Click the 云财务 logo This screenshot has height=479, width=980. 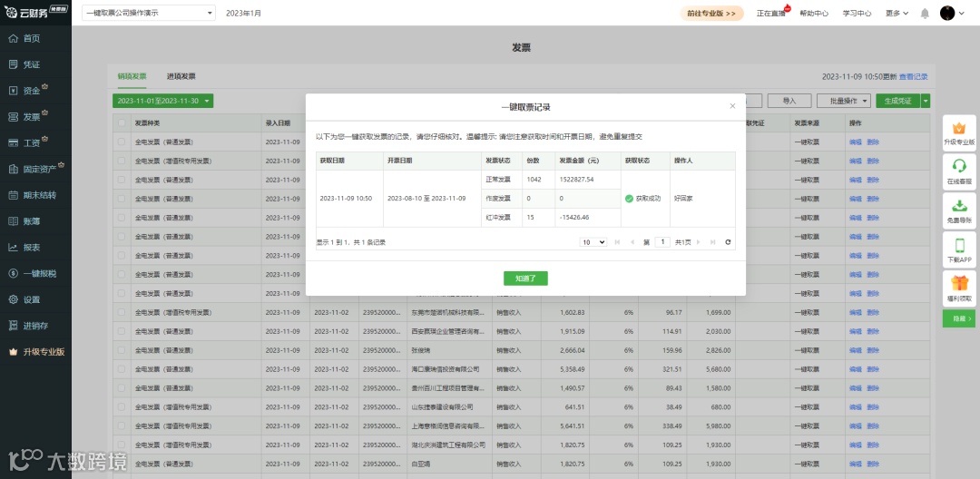coord(35,13)
